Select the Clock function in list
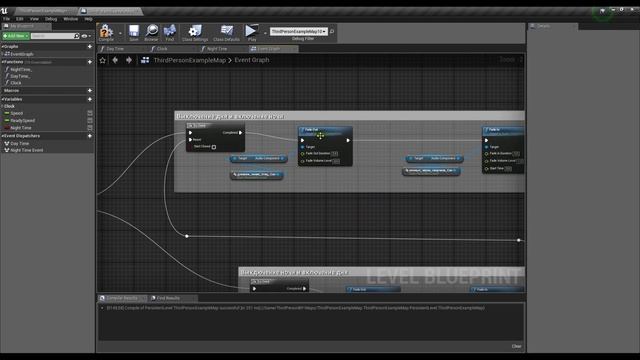Screen dimensions: 640x360 point(16,83)
